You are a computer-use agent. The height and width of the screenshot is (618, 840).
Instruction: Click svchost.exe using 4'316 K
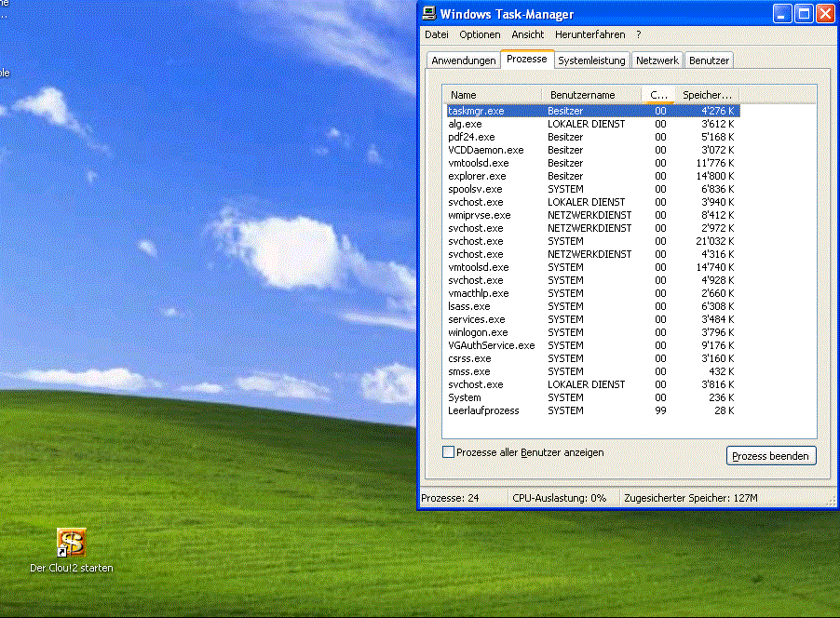pos(593,254)
